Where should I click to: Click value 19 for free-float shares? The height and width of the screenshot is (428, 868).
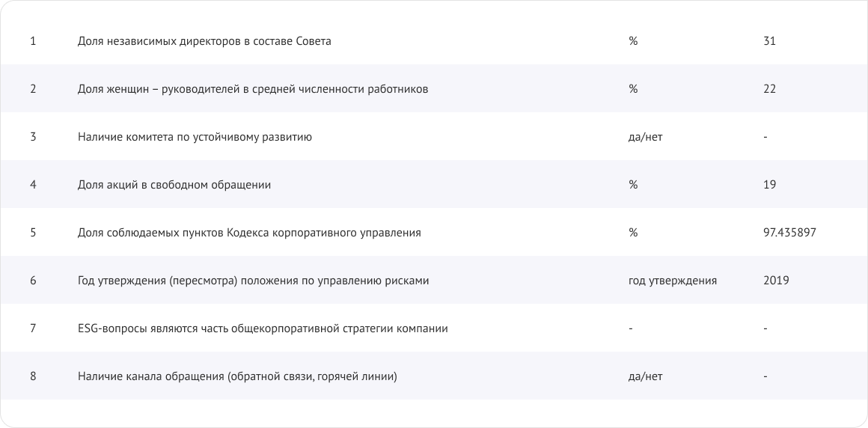click(769, 185)
